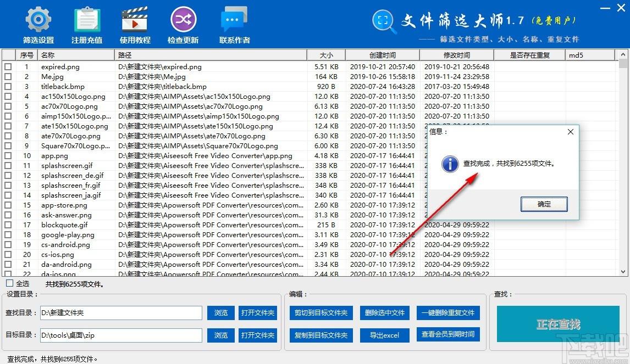The image size is (630, 364).
Task: Click the 是否存在重复 column header
Action: tap(529, 55)
